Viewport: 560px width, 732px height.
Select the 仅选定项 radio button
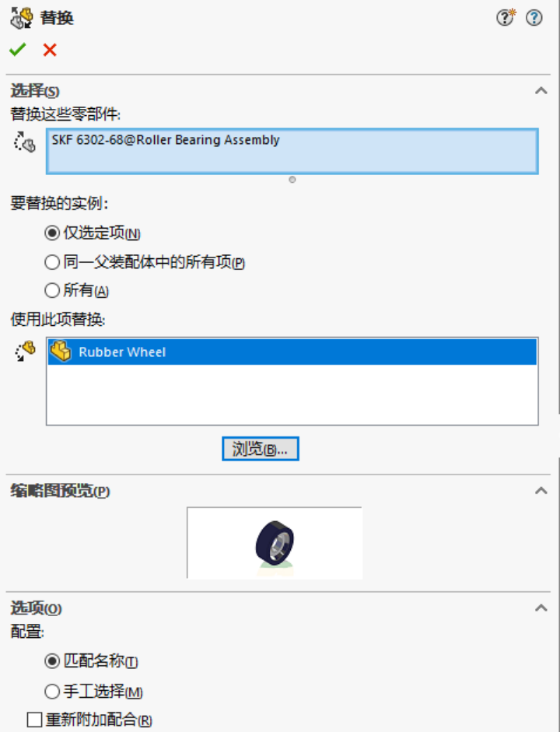pyautogui.click(x=52, y=233)
